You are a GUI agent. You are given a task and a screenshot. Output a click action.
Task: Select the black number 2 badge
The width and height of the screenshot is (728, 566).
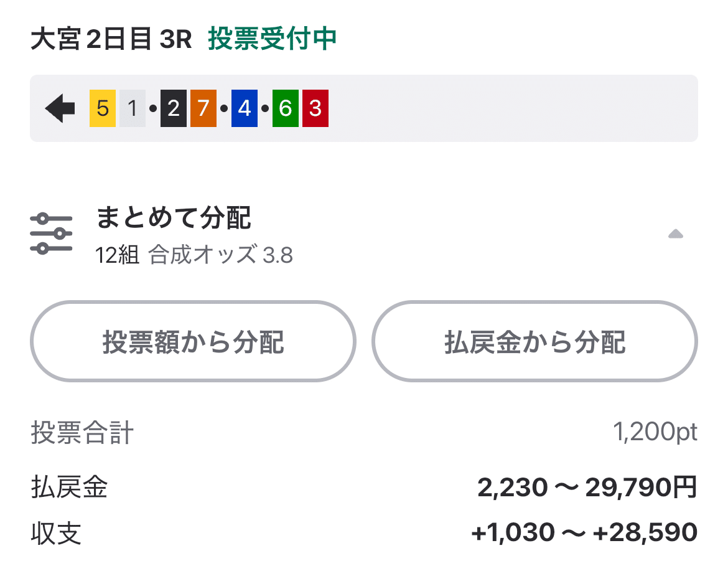[x=172, y=108]
